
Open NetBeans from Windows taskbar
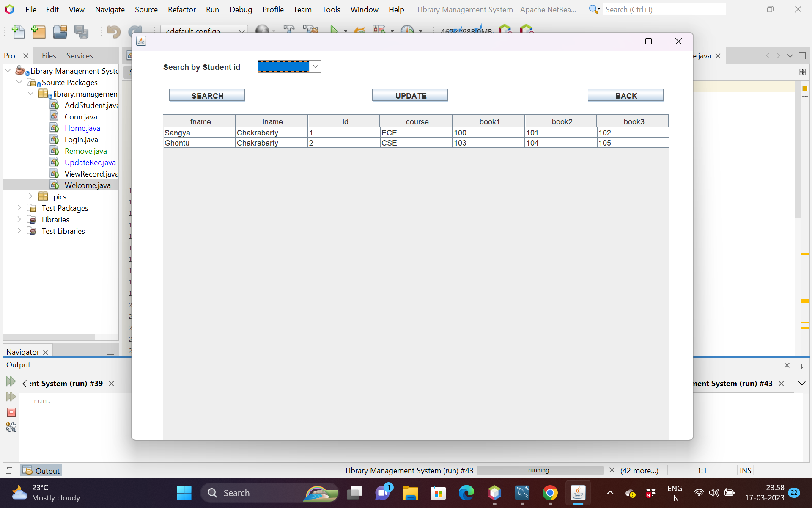494,493
